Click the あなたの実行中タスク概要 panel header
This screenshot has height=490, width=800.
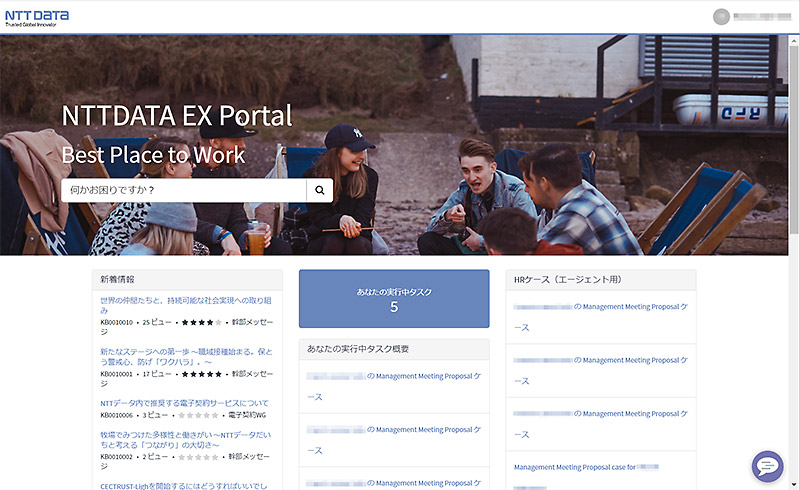(394, 349)
